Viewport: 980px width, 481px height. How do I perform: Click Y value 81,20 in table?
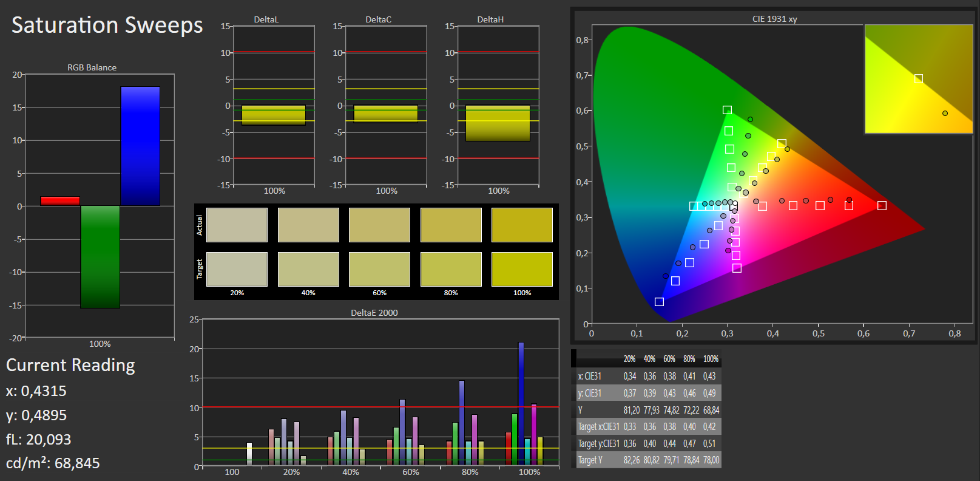631,411
